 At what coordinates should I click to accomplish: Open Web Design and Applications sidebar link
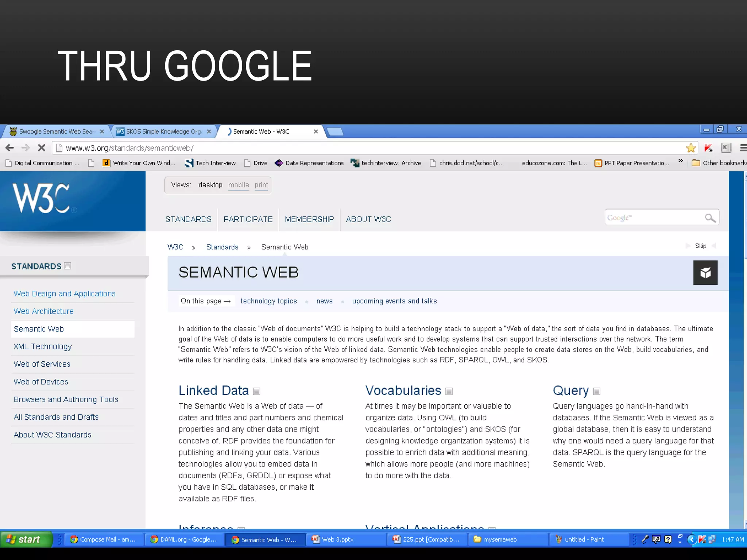65,293
